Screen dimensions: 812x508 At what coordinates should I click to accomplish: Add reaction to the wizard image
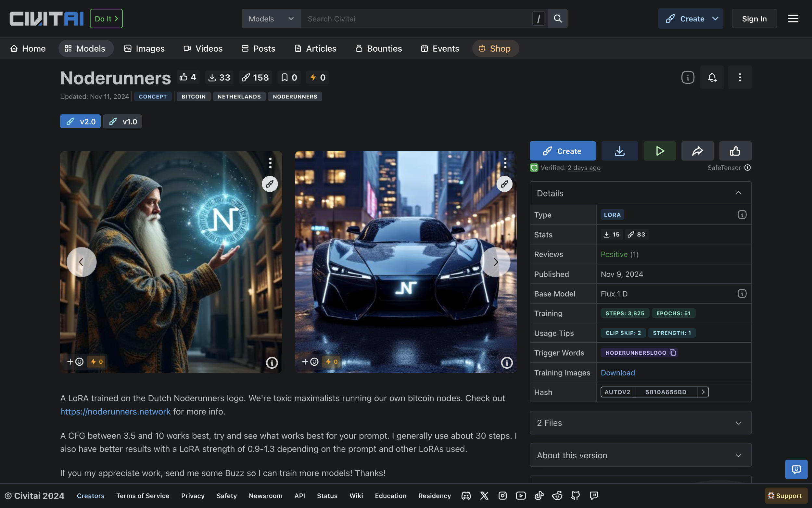(75, 362)
